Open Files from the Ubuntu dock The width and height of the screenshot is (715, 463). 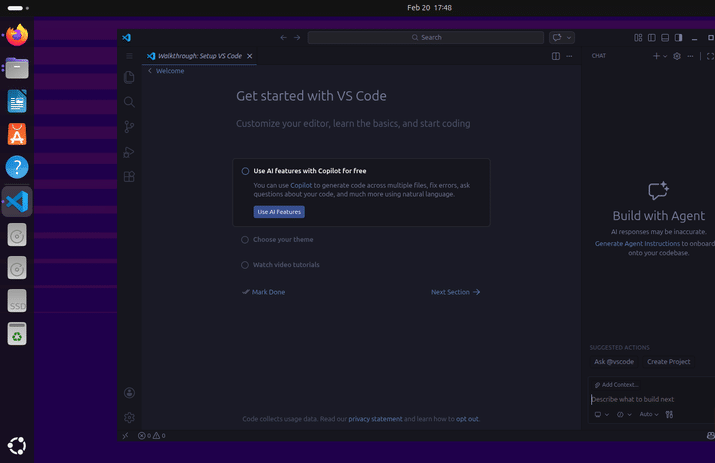click(x=17, y=68)
